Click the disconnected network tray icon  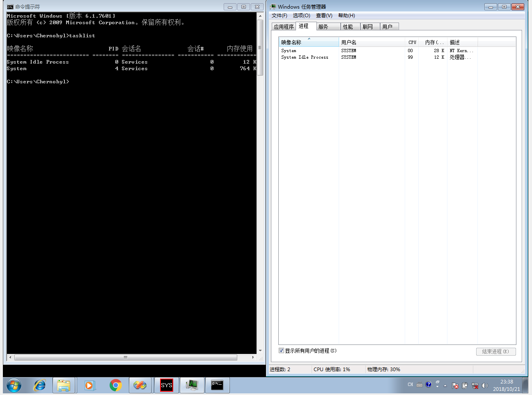tap(475, 386)
